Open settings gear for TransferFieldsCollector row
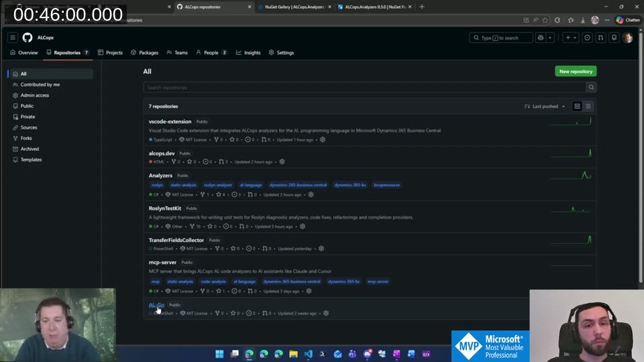644x362 pixels. [321, 248]
